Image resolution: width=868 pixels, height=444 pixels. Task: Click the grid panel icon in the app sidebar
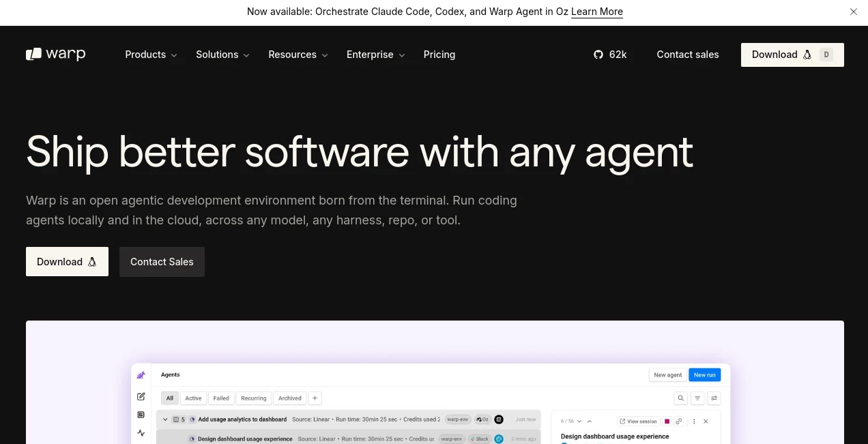tap(141, 415)
